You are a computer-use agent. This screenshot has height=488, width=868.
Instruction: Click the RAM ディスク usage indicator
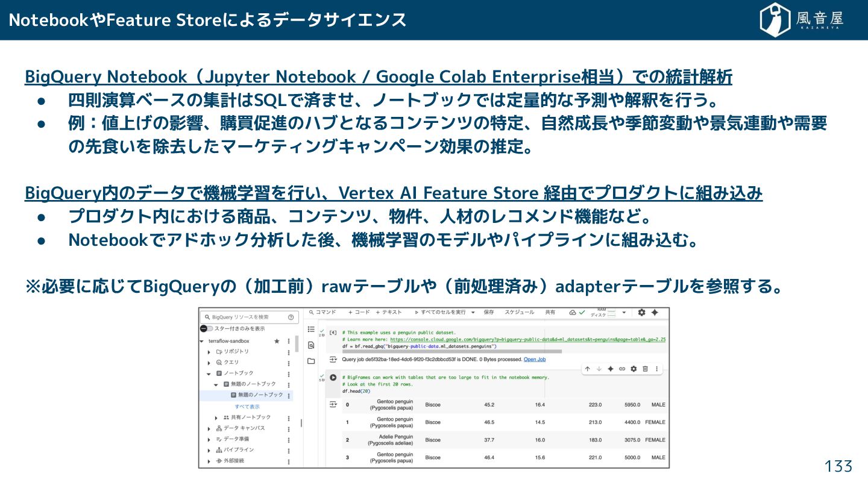603,313
